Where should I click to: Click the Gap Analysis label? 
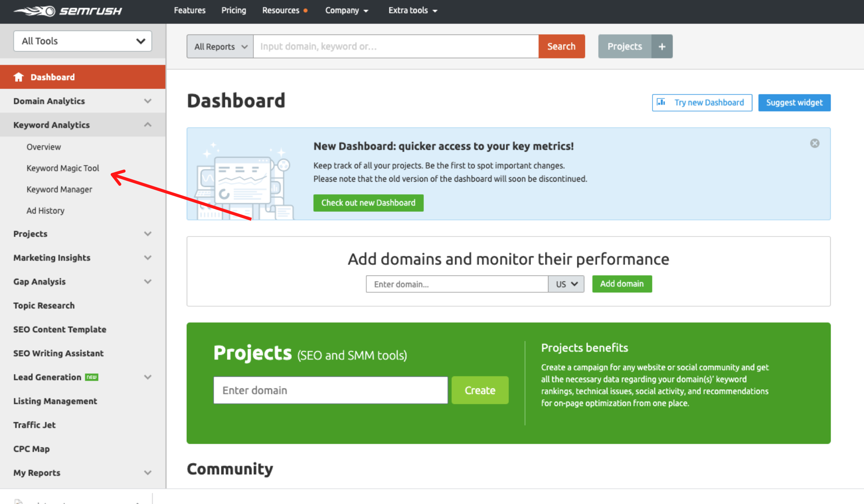tap(40, 281)
